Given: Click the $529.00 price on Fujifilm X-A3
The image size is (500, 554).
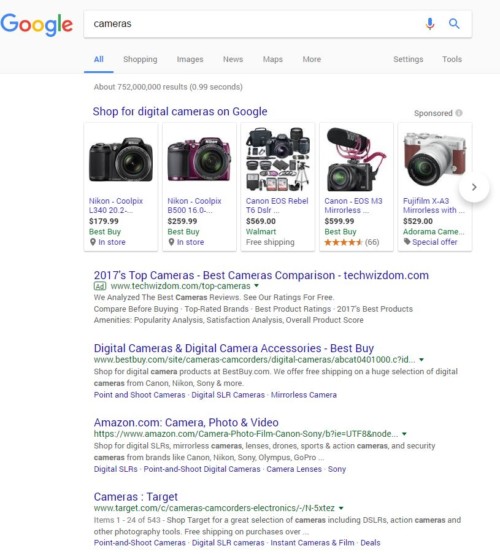Looking at the screenshot, I should [x=418, y=222].
